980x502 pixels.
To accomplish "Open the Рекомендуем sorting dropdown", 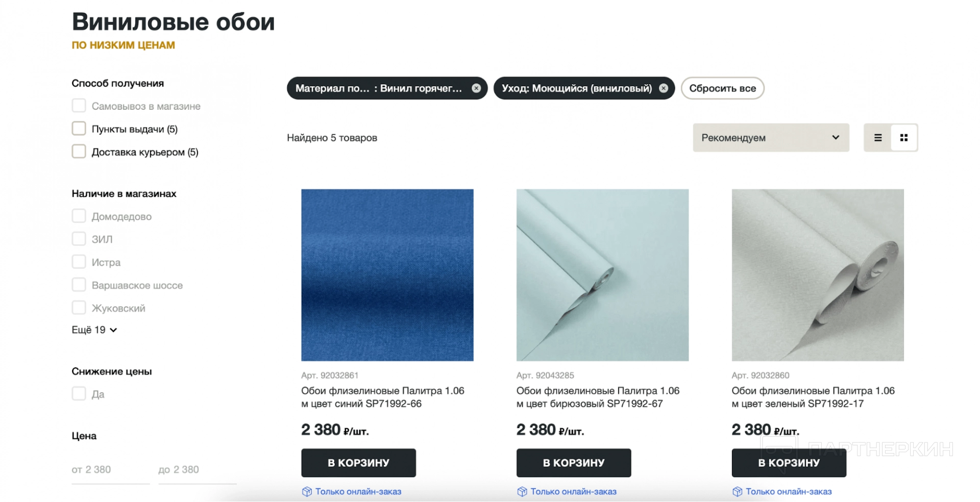I will [771, 138].
